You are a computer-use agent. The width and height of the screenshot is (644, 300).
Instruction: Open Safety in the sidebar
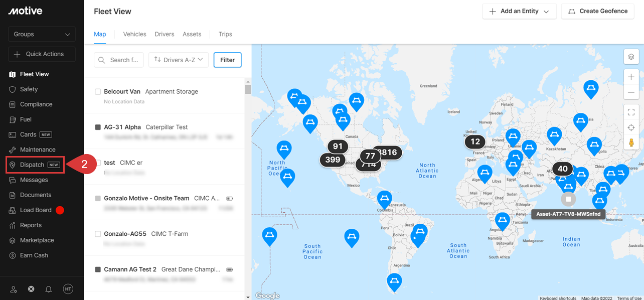click(29, 89)
